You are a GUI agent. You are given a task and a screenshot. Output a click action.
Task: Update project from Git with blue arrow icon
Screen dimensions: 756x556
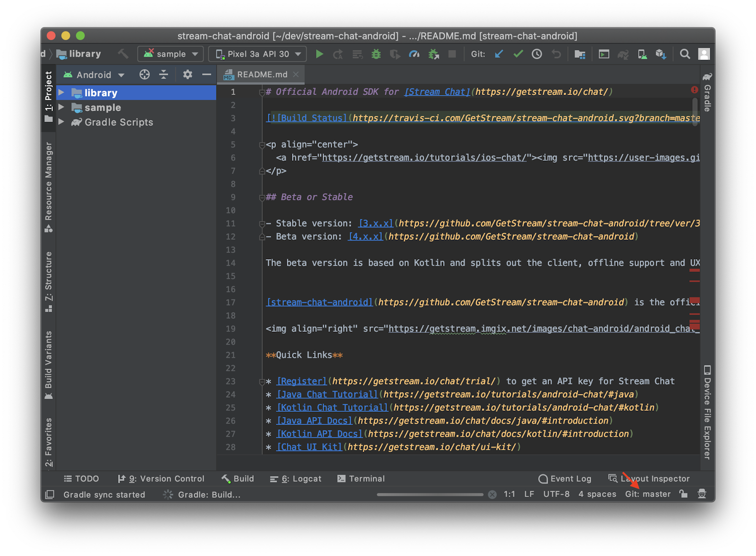point(499,54)
